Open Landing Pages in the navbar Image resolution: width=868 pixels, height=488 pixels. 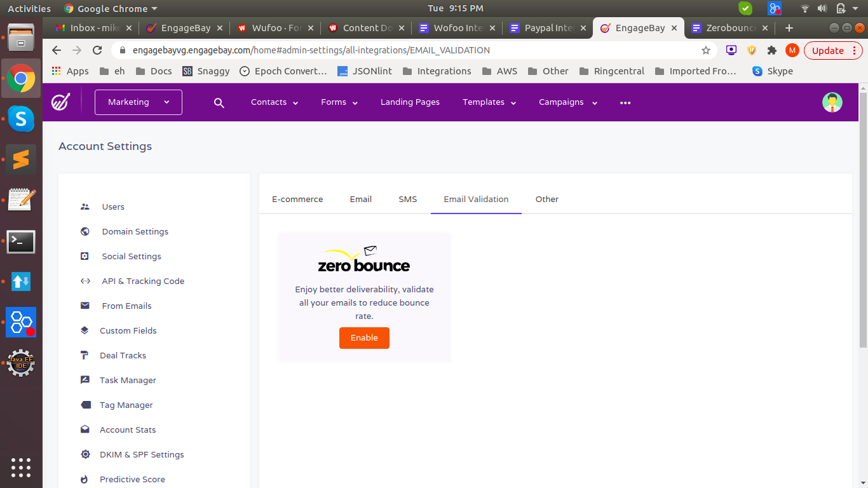pyautogui.click(x=410, y=102)
